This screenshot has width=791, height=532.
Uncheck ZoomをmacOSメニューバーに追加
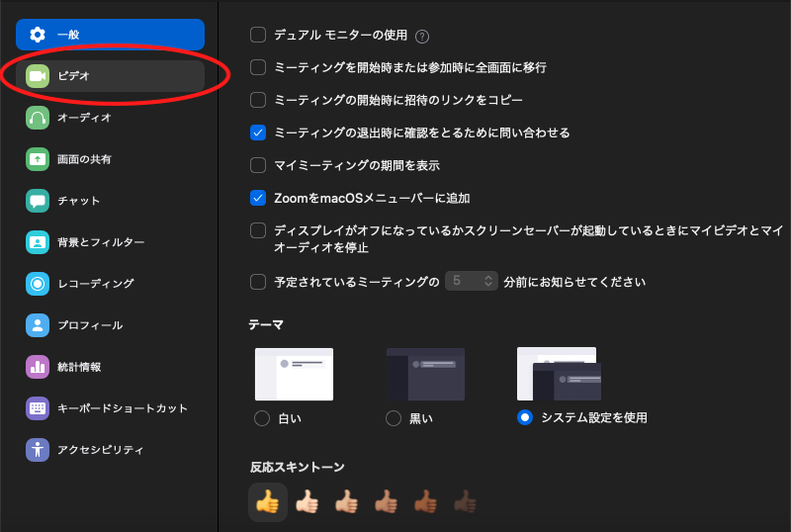[258, 198]
